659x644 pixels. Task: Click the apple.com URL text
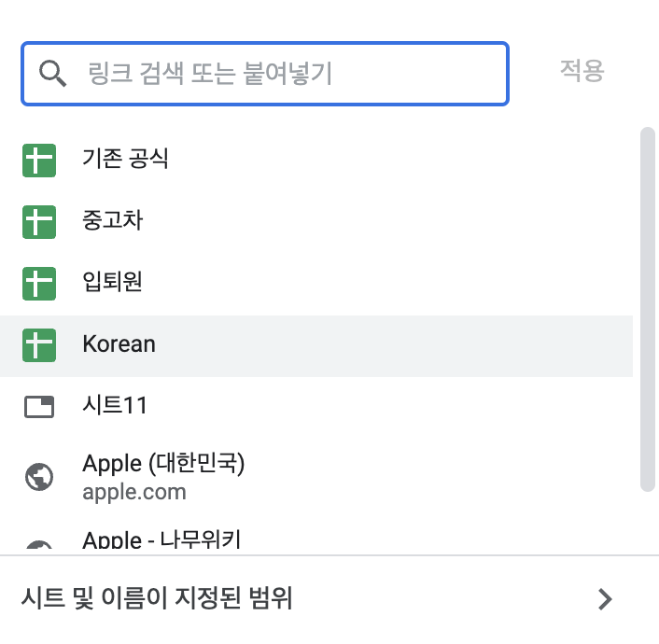(134, 492)
